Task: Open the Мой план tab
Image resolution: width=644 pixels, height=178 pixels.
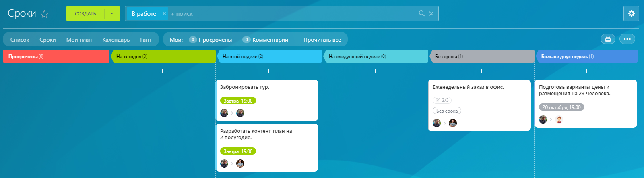Action: coord(79,40)
